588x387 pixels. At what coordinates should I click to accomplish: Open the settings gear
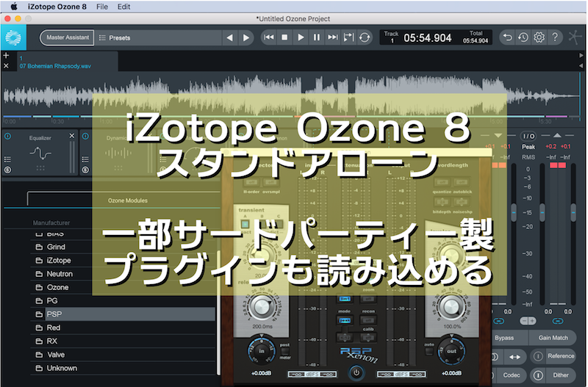(x=539, y=37)
